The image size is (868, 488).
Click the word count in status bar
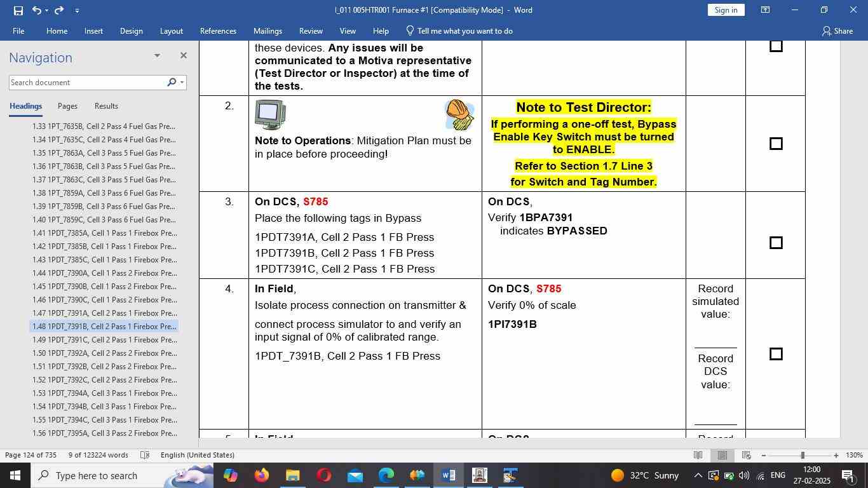(98, 455)
